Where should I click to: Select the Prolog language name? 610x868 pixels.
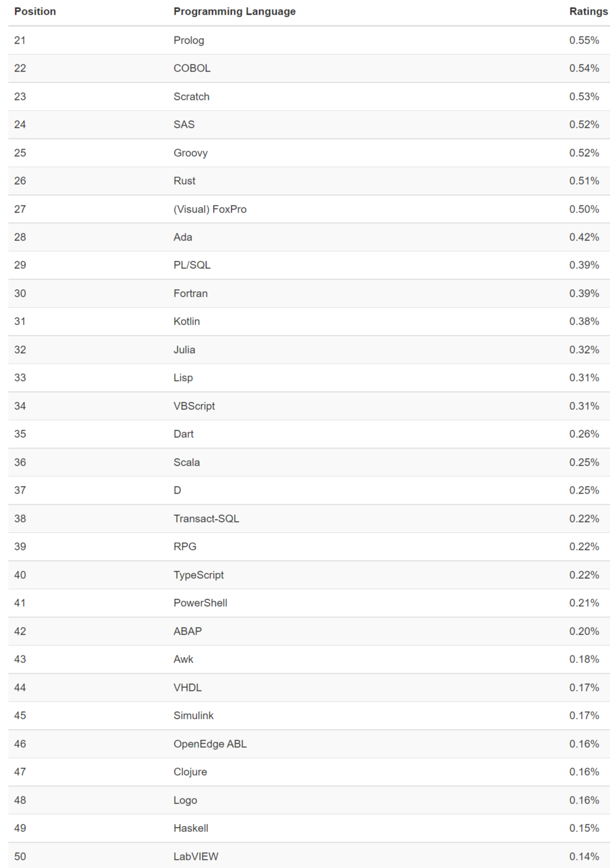click(189, 40)
